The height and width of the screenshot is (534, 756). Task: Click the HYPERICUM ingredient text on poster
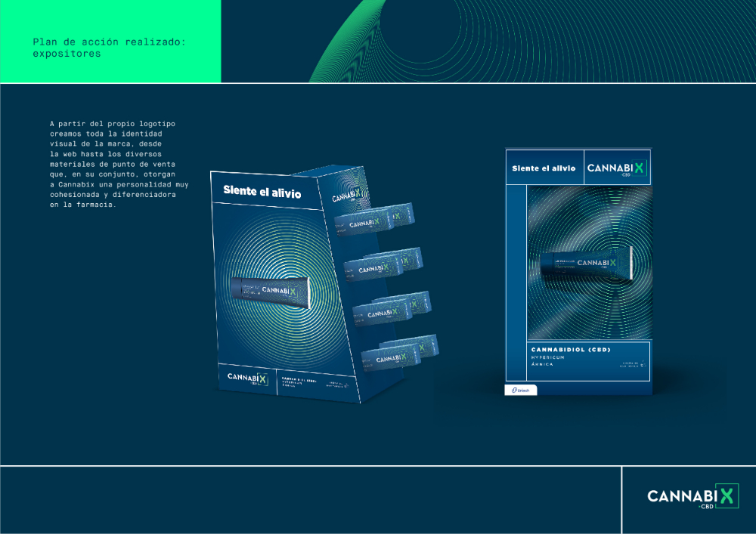(547, 357)
